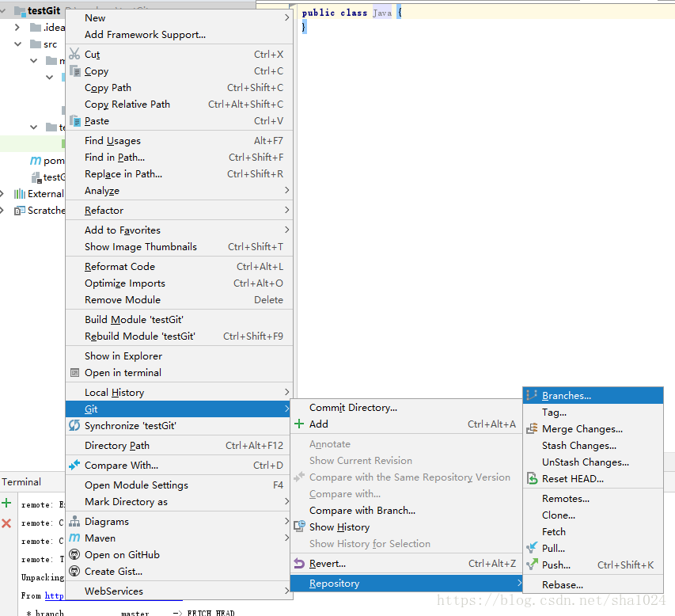Click the Diagrams icon
675x616 pixels.
(74, 521)
